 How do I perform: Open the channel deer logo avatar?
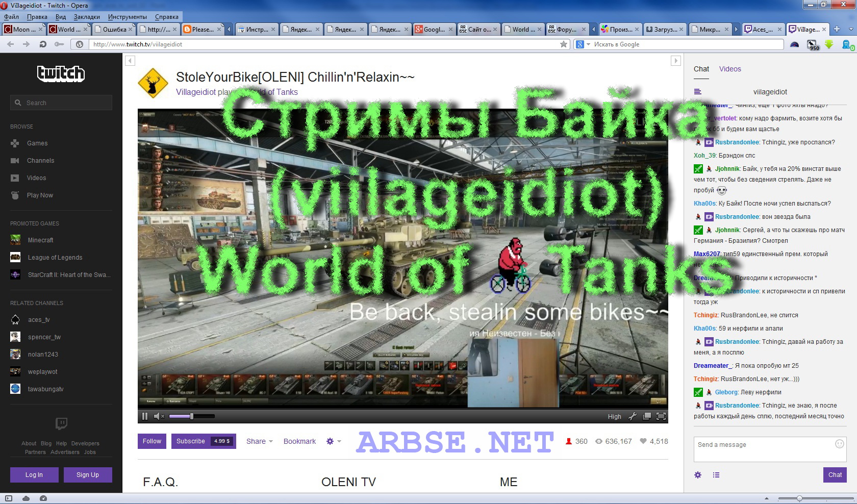[x=153, y=83]
